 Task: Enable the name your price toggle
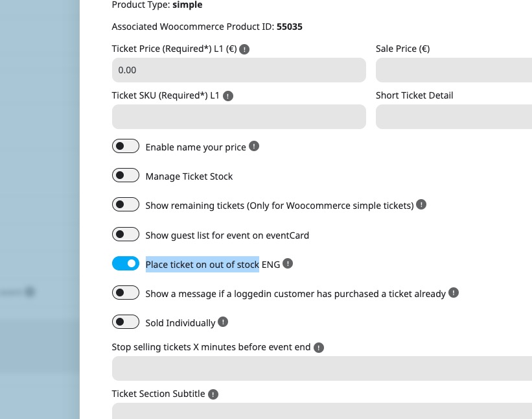(x=126, y=146)
